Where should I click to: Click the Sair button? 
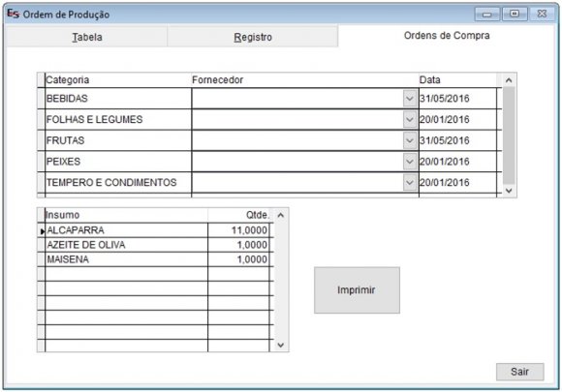coord(519,372)
